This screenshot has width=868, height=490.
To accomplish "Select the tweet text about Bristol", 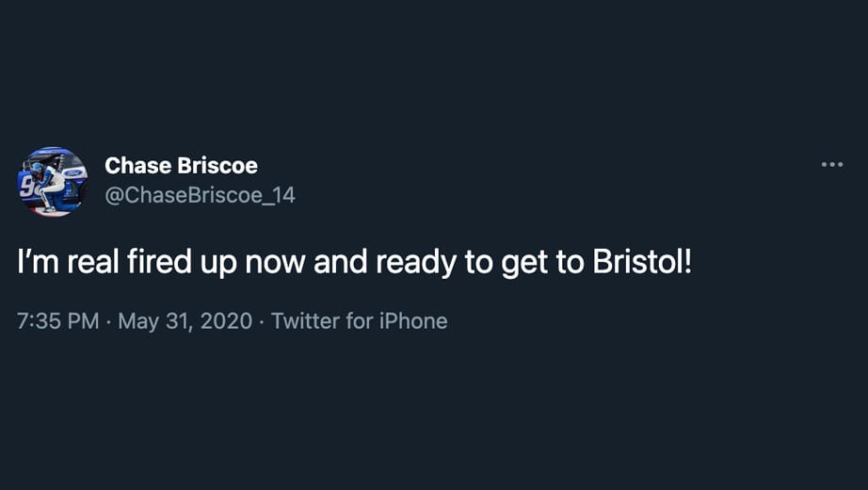I will [354, 262].
